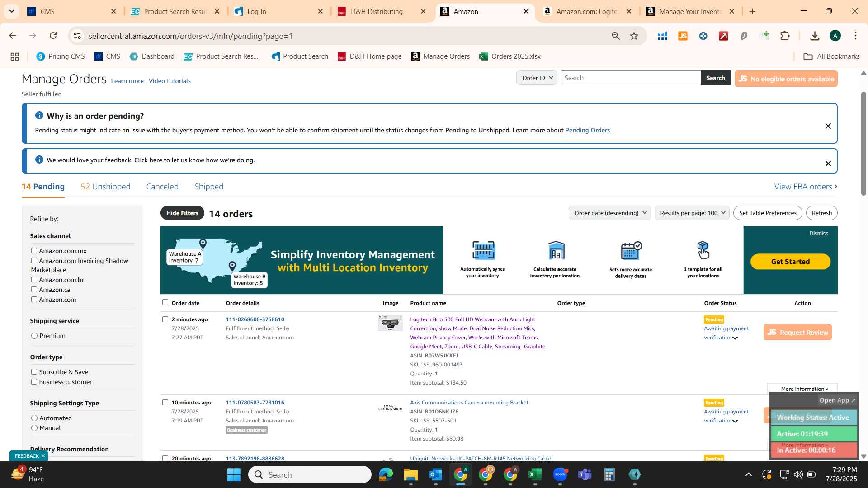Switch to Product Search Results browser tab
Screen dimensions: 868x488
tap(175, 12)
